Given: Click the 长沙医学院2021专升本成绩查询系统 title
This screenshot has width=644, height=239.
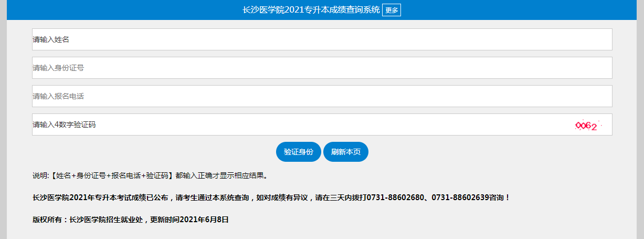Looking at the screenshot, I should coord(311,10).
